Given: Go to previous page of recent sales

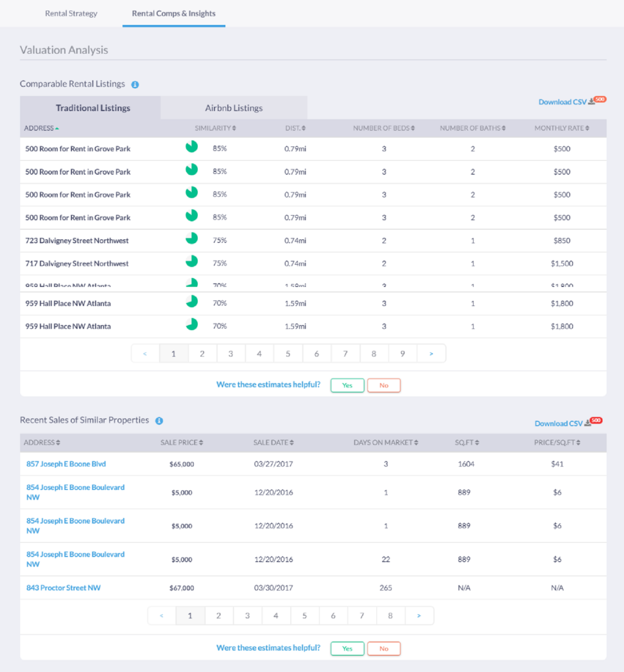Looking at the screenshot, I should pyautogui.click(x=161, y=616).
